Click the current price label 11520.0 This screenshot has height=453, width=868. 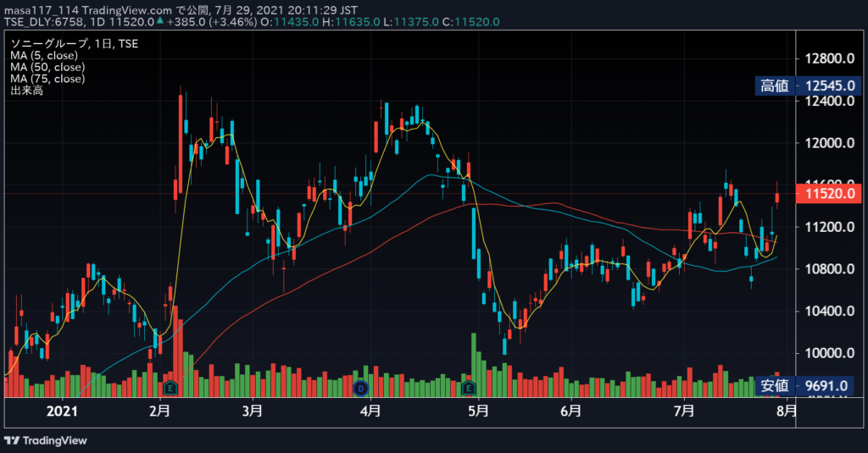829,194
